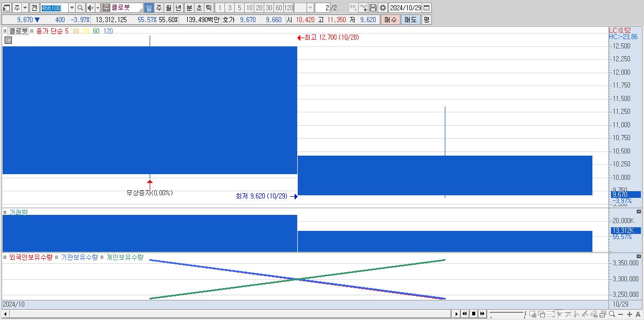Expand the stock code history dropdown

(72, 8)
